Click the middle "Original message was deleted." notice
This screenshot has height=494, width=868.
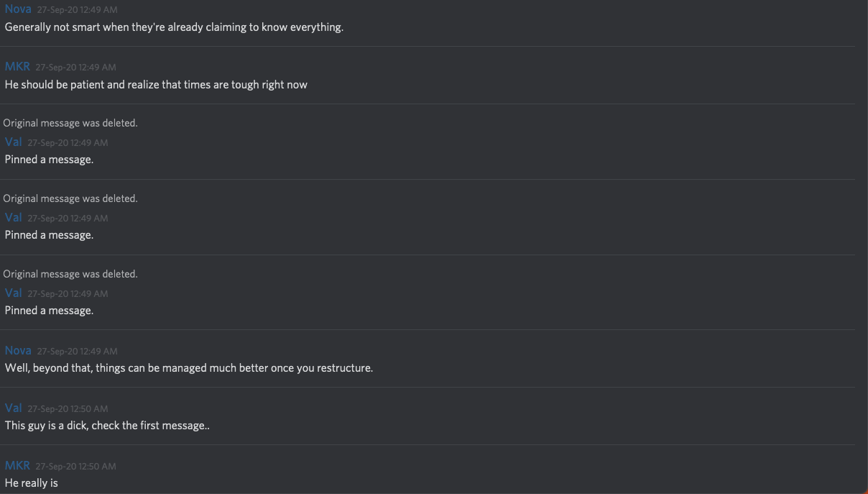click(70, 198)
